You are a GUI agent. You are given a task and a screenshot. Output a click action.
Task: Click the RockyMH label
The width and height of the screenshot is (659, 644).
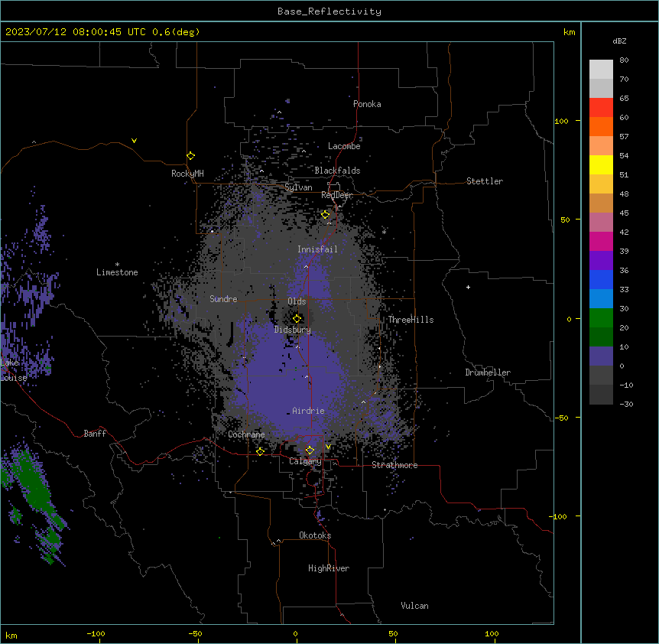[187, 174]
